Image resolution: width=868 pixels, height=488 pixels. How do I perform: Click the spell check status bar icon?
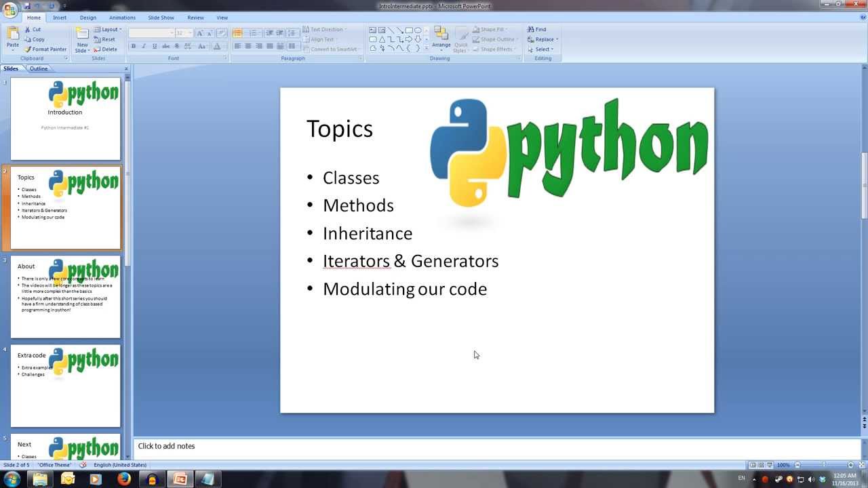[83, 465]
